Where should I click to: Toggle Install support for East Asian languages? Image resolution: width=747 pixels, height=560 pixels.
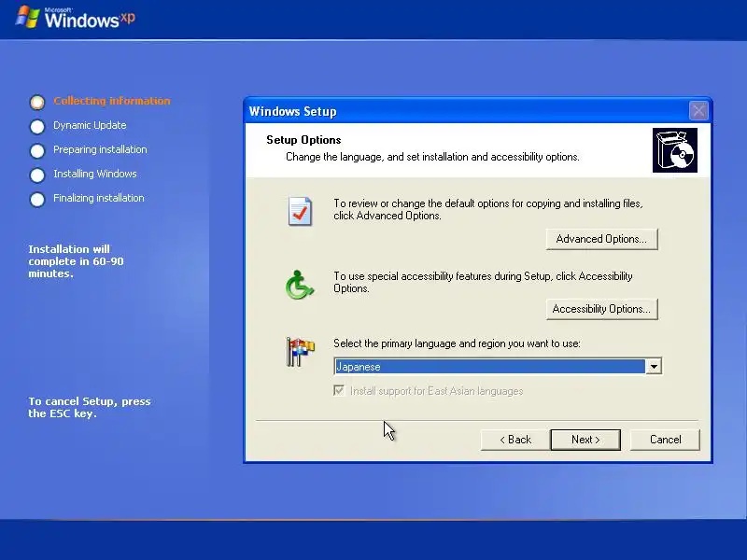pyautogui.click(x=339, y=391)
